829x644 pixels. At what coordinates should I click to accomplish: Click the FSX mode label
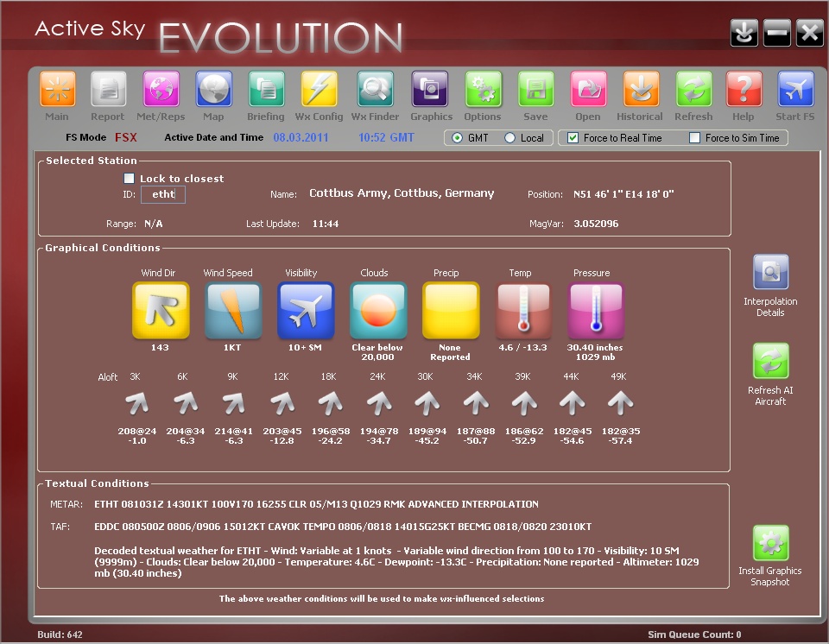[x=126, y=137]
